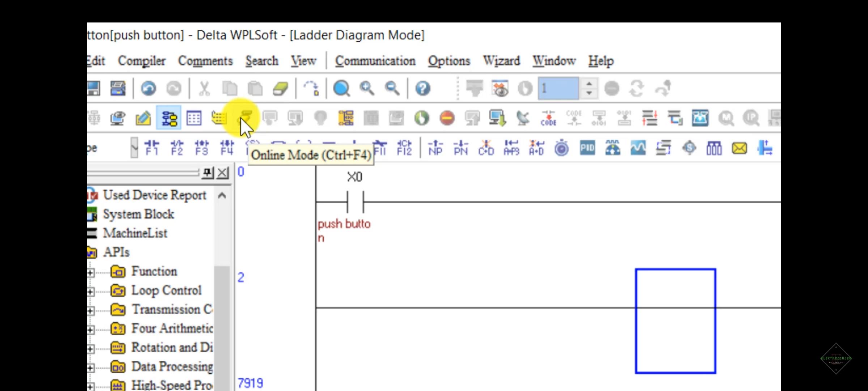868x391 pixels.
Task: Select the rising edge contact F3 icon
Action: pyautogui.click(x=202, y=147)
